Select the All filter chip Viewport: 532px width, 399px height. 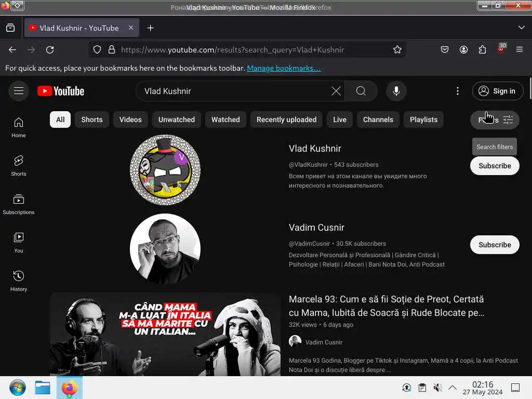click(x=60, y=119)
